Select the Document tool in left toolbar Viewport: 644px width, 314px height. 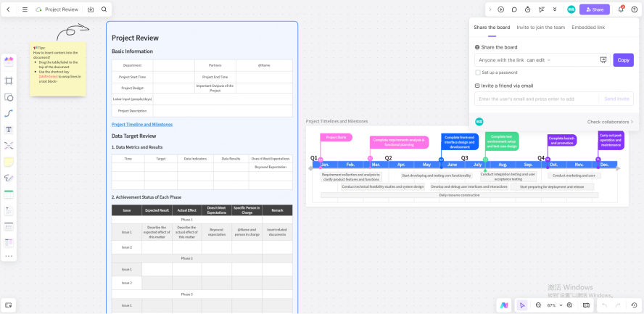point(9,210)
